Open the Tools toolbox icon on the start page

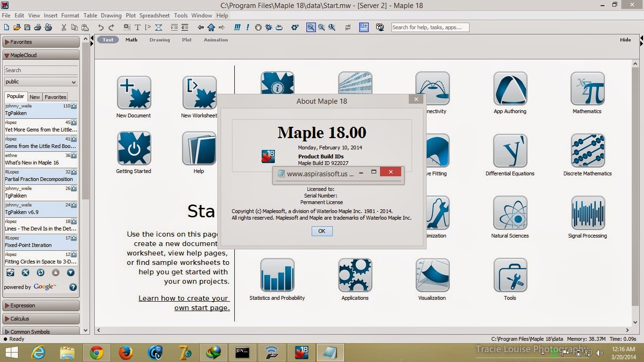pos(510,275)
